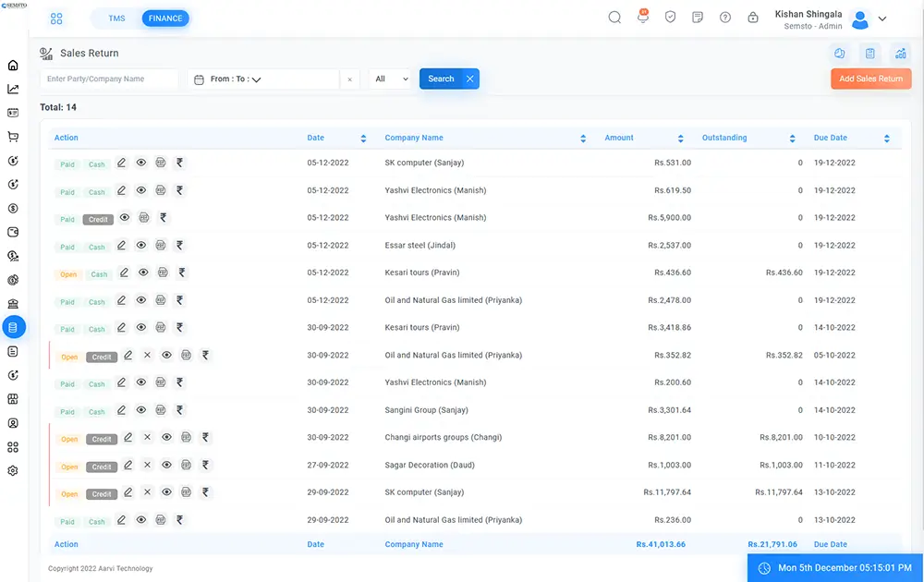Edit the SK computer Rs.531.00 return
The image size is (924, 582).
(121, 163)
